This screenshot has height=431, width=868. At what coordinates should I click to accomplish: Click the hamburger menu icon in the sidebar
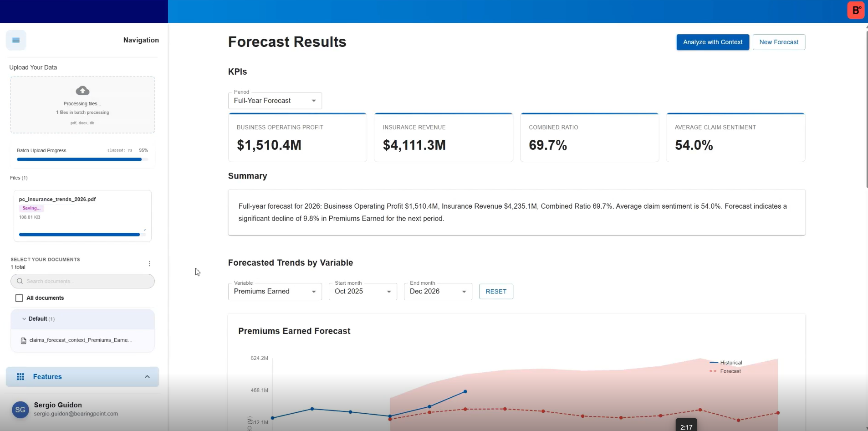(16, 40)
